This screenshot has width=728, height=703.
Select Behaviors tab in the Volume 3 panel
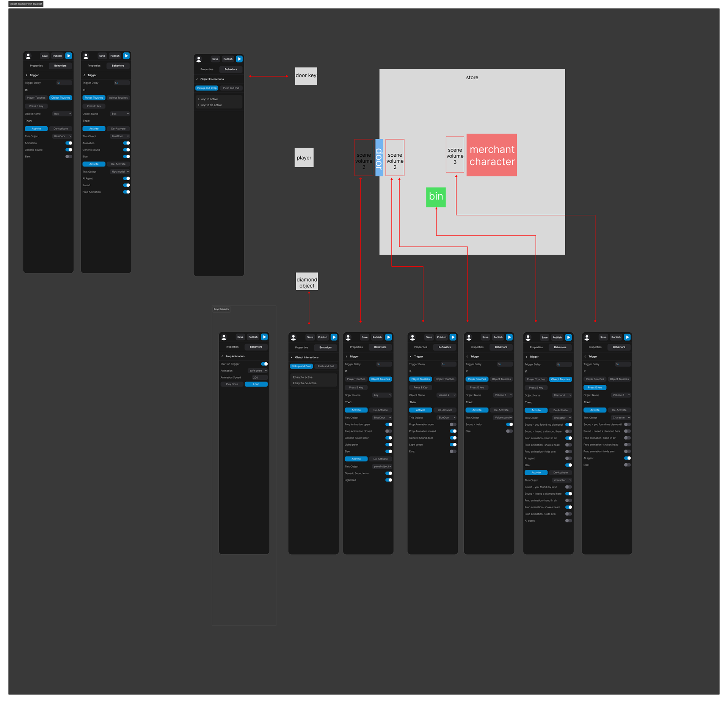(x=619, y=347)
